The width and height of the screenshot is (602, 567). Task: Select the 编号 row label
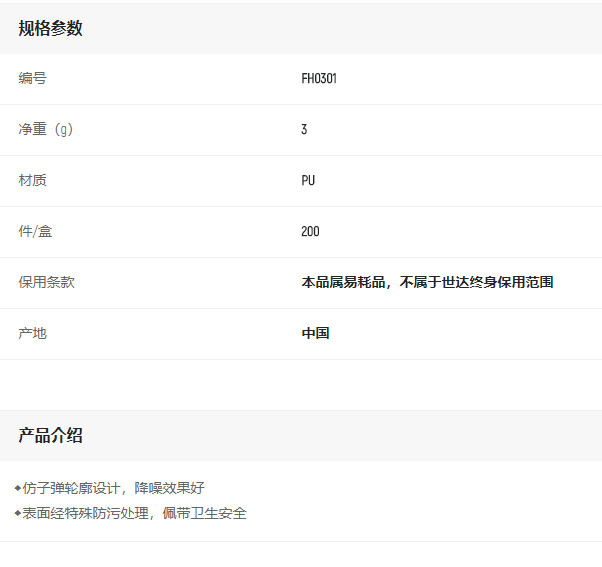pyautogui.click(x=32, y=78)
